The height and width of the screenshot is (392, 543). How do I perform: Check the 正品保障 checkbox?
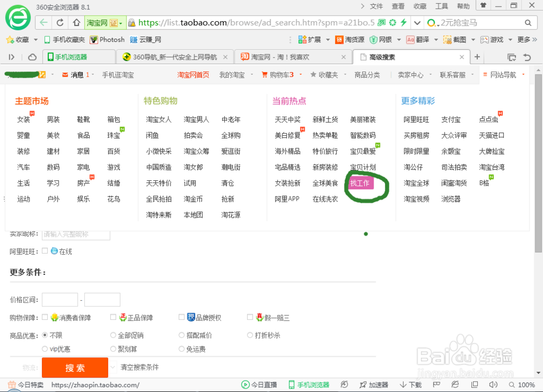tap(113, 317)
